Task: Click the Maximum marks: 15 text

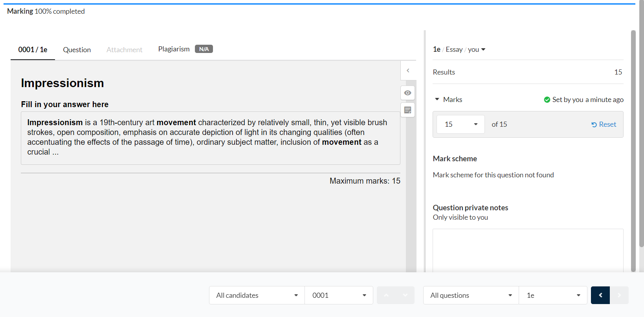Action: tap(365, 181)
